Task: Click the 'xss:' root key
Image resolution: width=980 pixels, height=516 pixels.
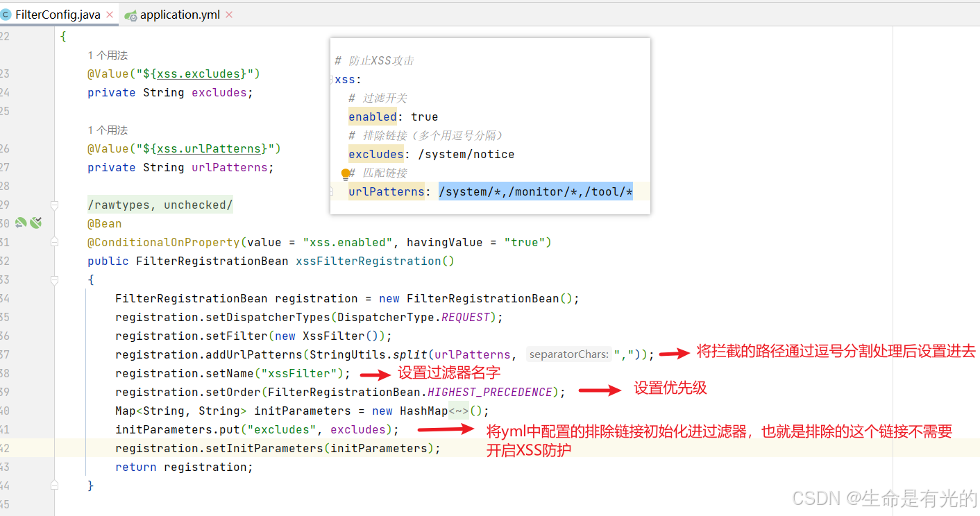Action: coord(348,79)
